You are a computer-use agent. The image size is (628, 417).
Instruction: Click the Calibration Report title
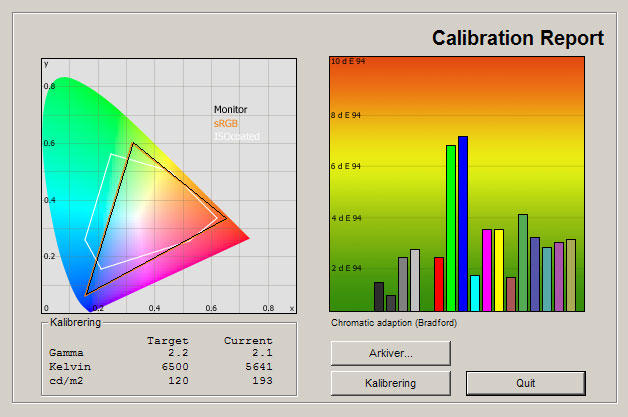[517, 39]
